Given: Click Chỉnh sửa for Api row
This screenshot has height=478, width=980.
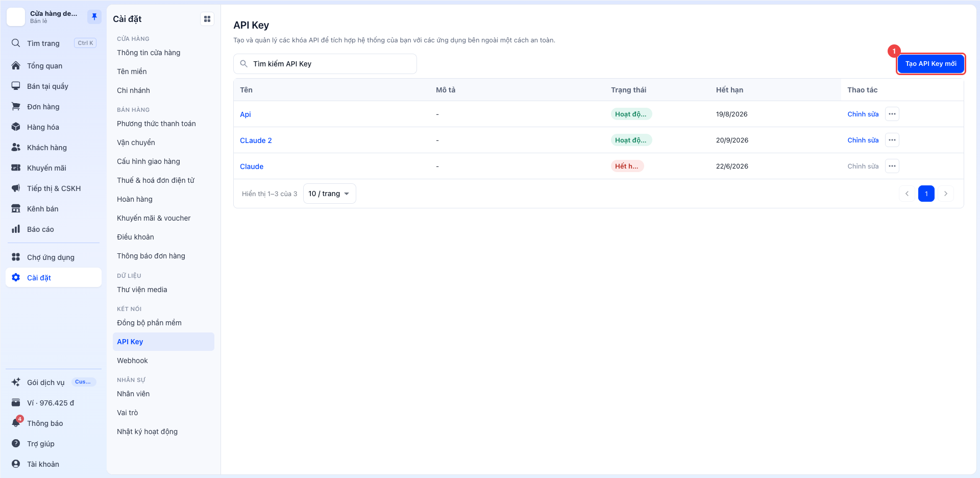Looking at the screenshot, I should pyautogui.click(x=863, y=114).
